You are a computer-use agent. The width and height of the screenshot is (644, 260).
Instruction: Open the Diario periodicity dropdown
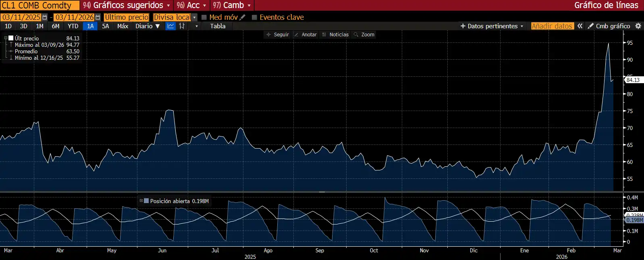[x=147, y=26]
